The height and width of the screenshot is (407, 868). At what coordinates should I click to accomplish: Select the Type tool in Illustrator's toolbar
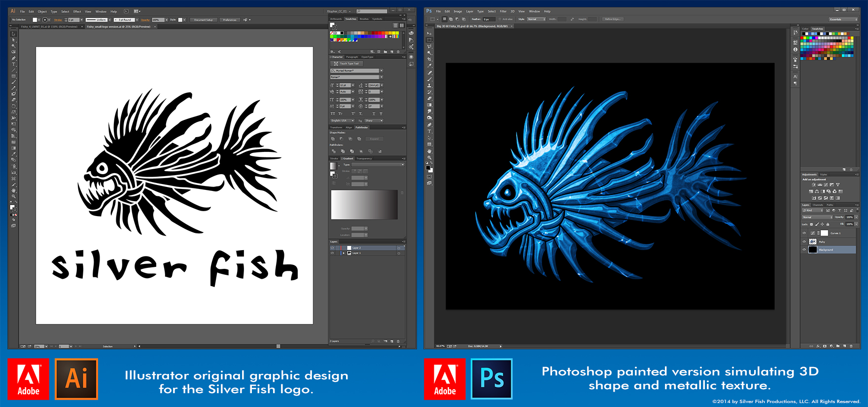pos(13,64)
